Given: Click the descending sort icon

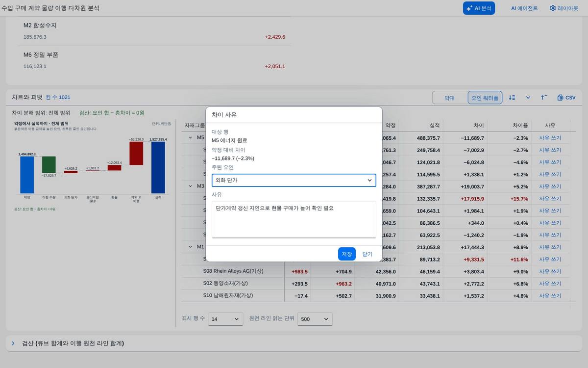Looking at the screenshot, I should tap(512, 98).
